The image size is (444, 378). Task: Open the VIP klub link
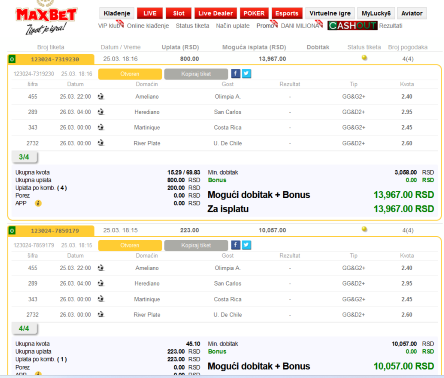(x=109, y=26)
